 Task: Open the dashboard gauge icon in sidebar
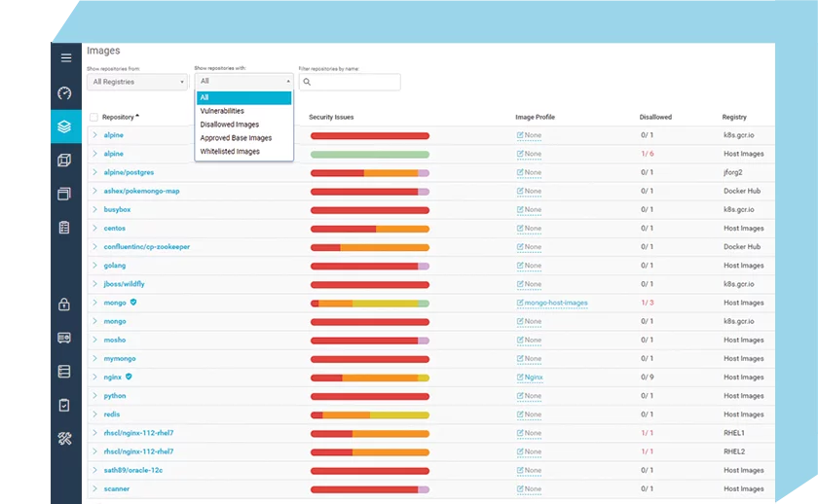[64, 93]
